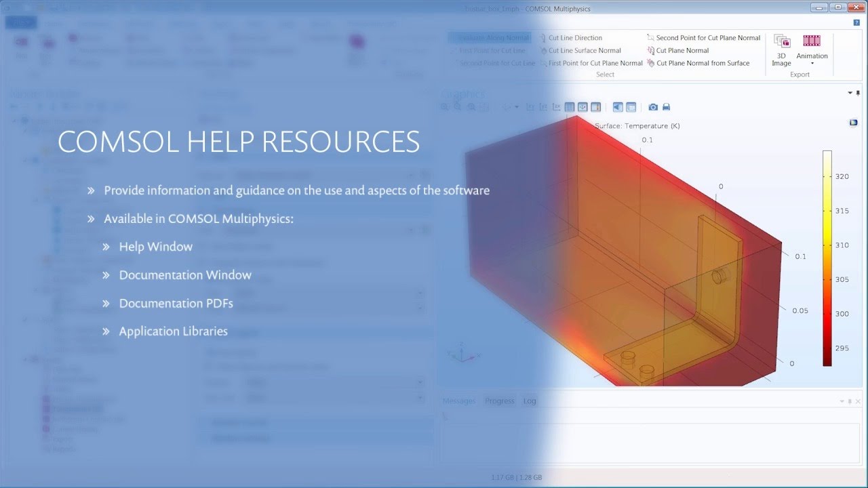Select Cut Line Direction in ribbon
This screenshot has height=488, width=868.
coord(570,38)
